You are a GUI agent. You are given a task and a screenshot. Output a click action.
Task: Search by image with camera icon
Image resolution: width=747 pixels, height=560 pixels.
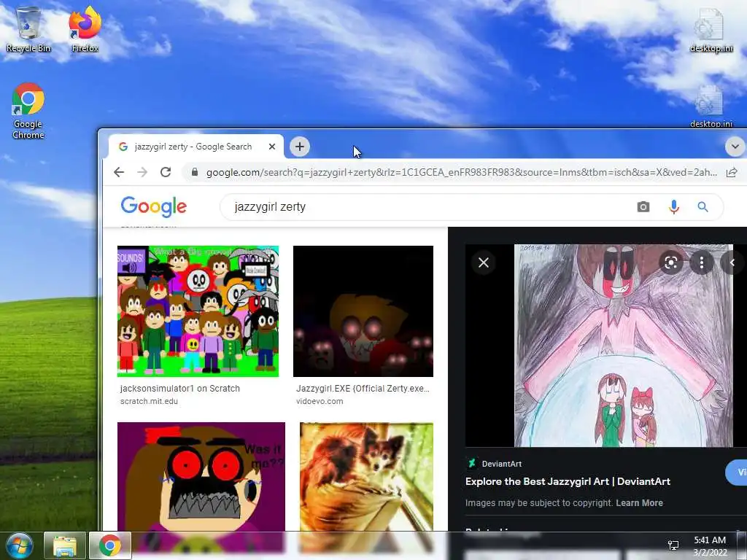[x=643, y=206]
